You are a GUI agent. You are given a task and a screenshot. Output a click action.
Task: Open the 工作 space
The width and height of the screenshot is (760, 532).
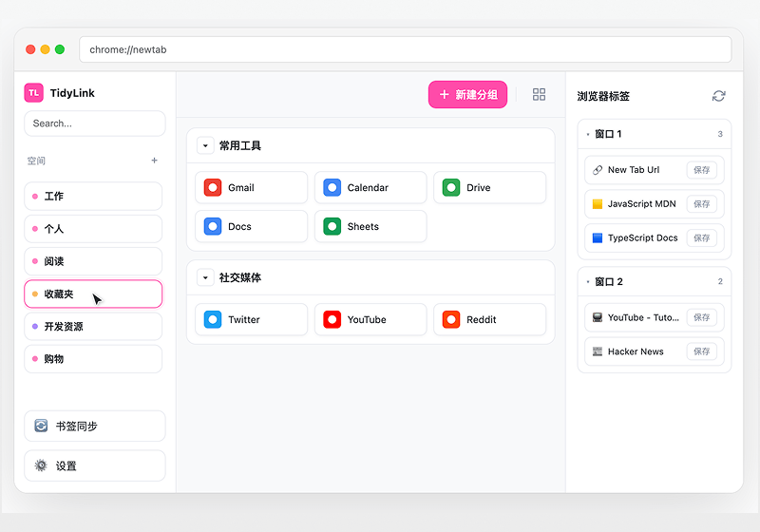coord(93,197)
